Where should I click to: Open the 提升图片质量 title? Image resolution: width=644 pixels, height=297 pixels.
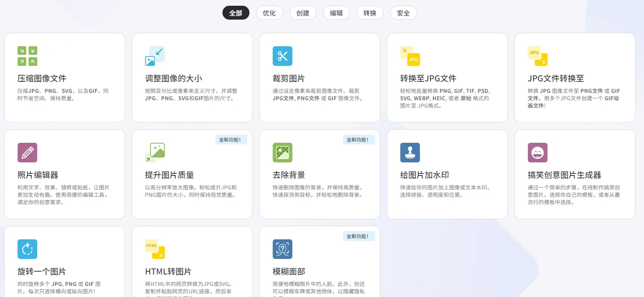[169, 175]
